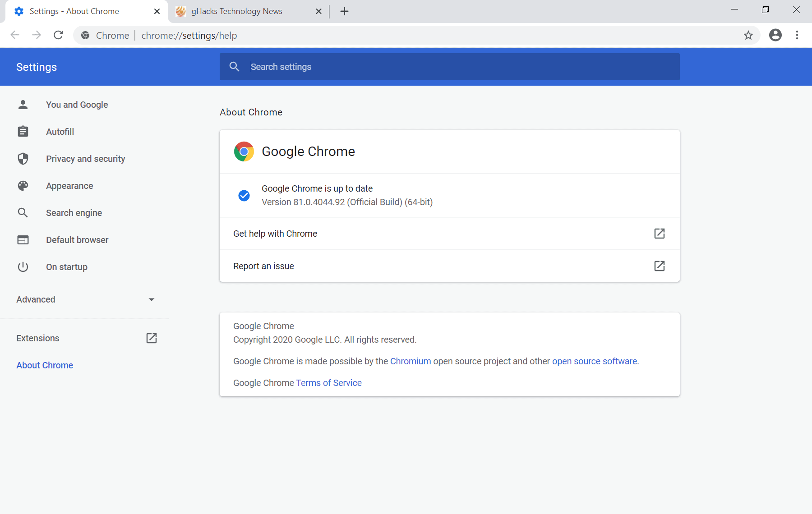This screenshot has height=514, width=812.
Task: Open Chrome's three-dot menu
Action: 797,35
